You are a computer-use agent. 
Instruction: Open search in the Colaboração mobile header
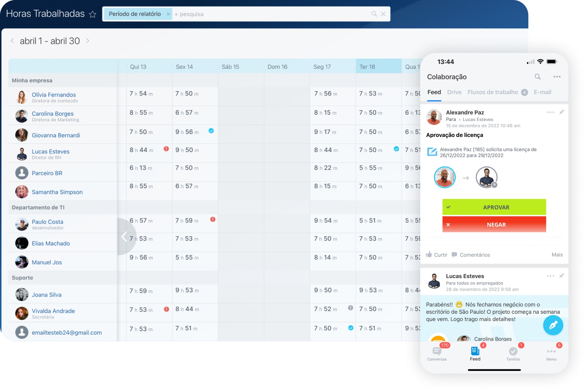coord(538,77)
